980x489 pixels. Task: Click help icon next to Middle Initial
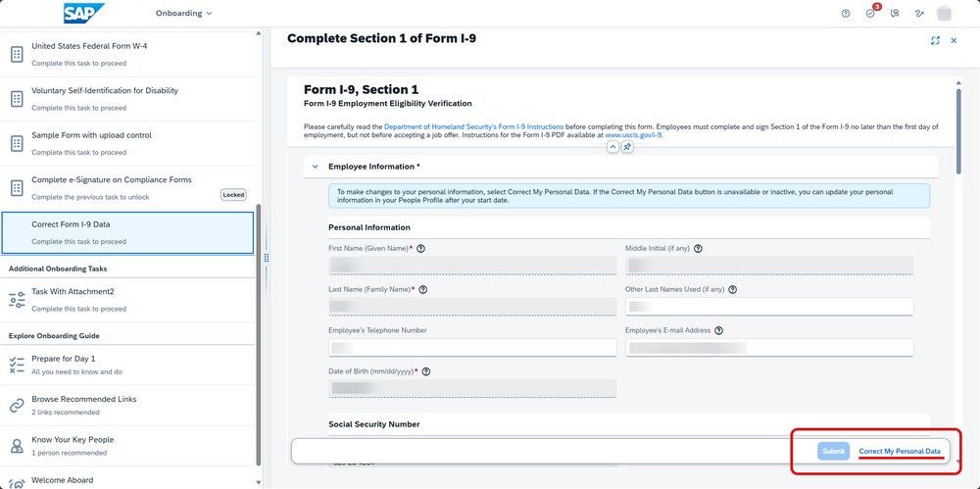click(698, 248)
